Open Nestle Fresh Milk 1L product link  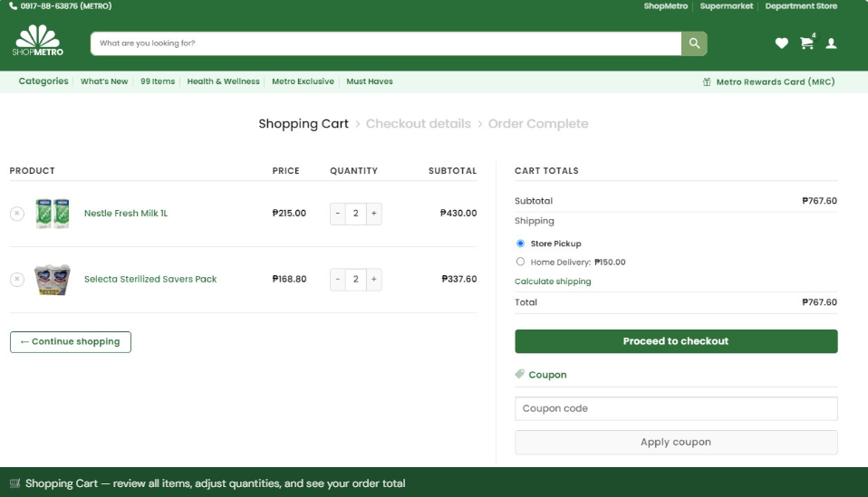[x=126, y=214]
